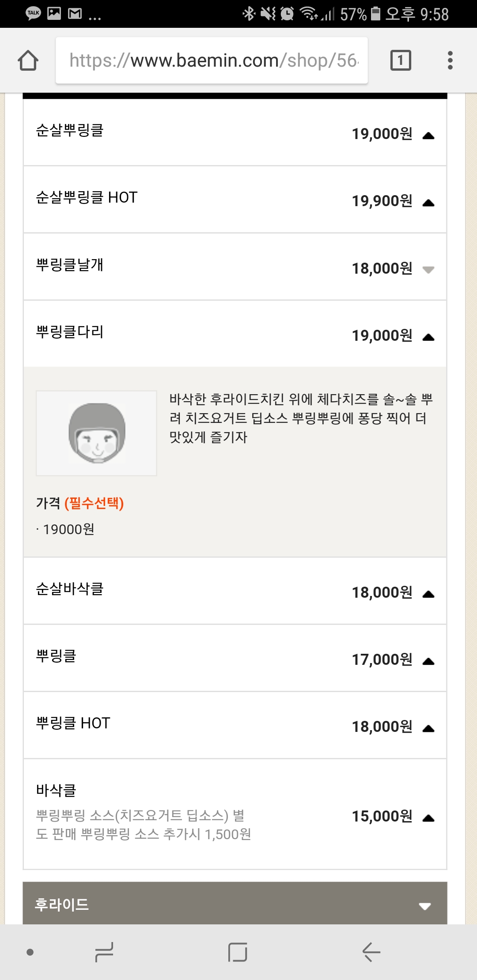Tap the gallery image notification icon
The width and height of the screenshot is (477, 980).
point(54,14)
